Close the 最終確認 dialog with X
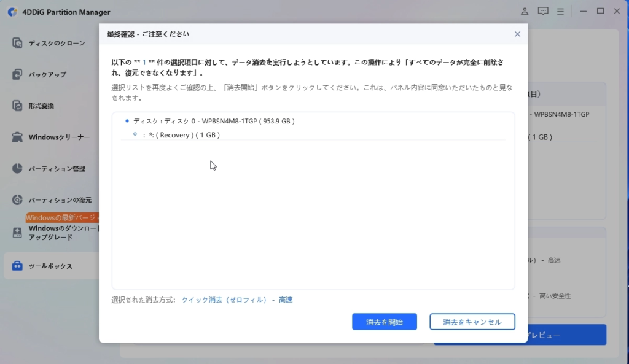The image size is (629, 364). 517,34
